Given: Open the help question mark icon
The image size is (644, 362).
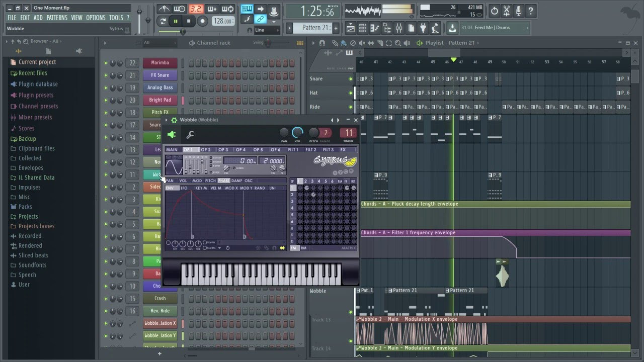Looking at the screenshot, I should click(x=530, y=11).
